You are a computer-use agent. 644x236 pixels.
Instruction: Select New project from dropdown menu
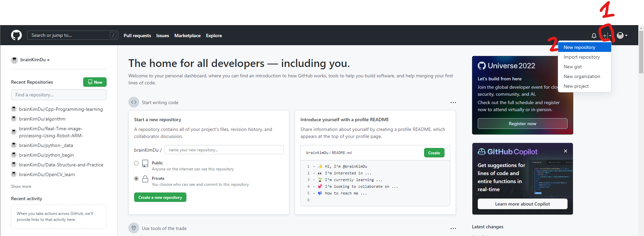[584, 86]
